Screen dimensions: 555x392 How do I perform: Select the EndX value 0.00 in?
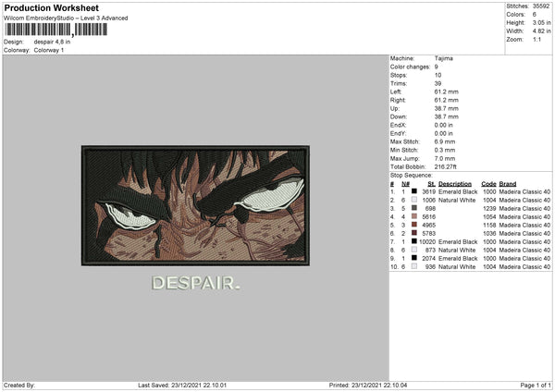click(x=443, y=125)
